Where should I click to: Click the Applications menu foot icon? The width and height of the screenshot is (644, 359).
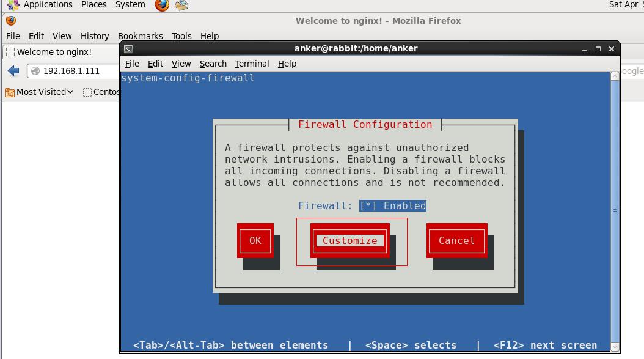click(13, 5)
